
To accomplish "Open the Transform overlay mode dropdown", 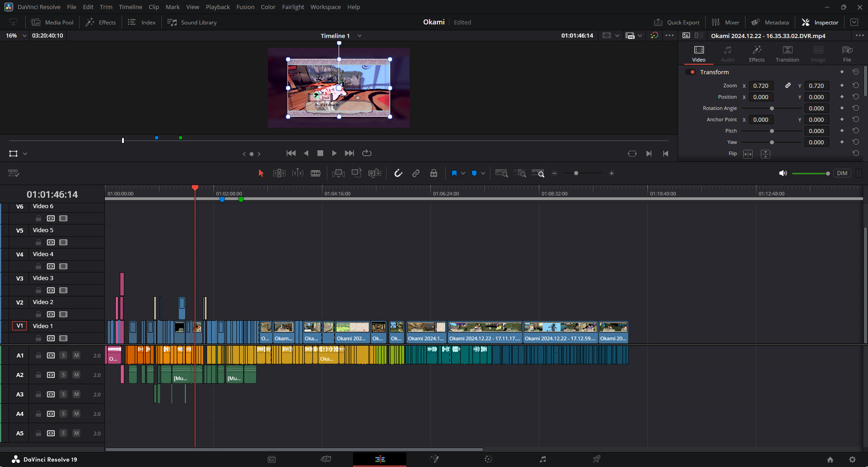I will pyautogui.click(x=25, y=154).
